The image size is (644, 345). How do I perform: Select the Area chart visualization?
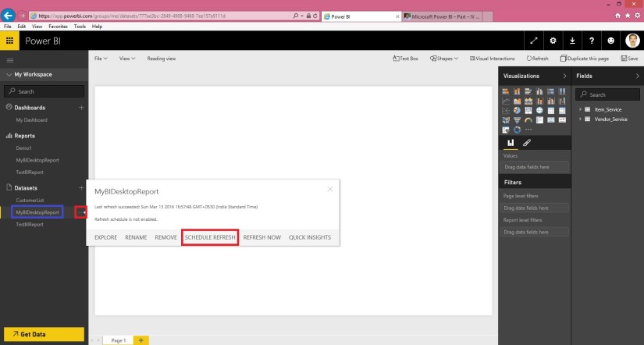517,101
